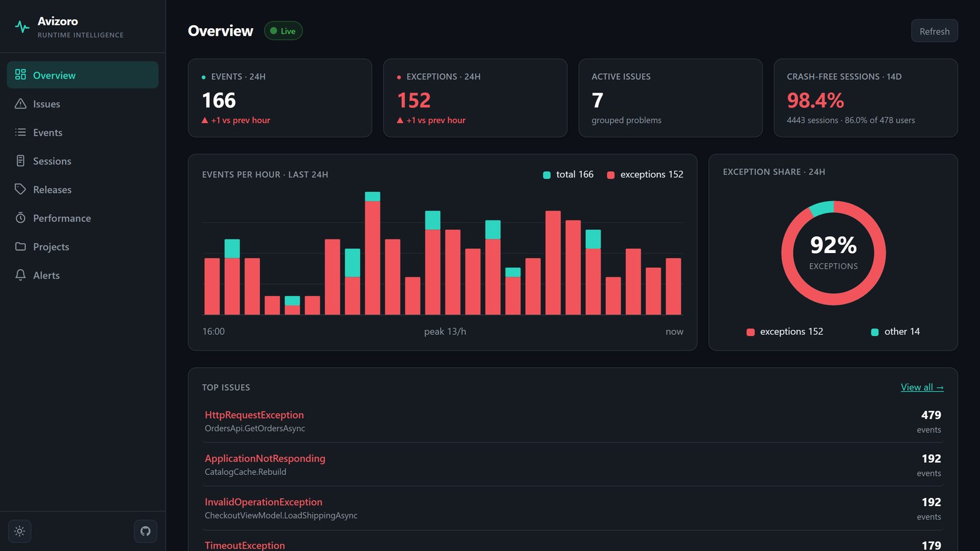
Task: Click the teal total 166 legend swatch
Action: tap(547, 175)
